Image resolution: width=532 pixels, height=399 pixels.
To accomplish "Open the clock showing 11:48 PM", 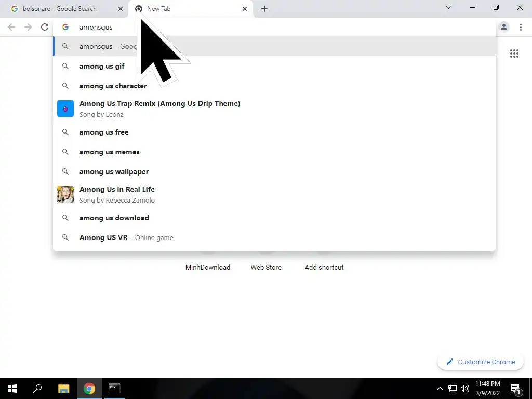I will pyautogui.click(x=487, y=389).
